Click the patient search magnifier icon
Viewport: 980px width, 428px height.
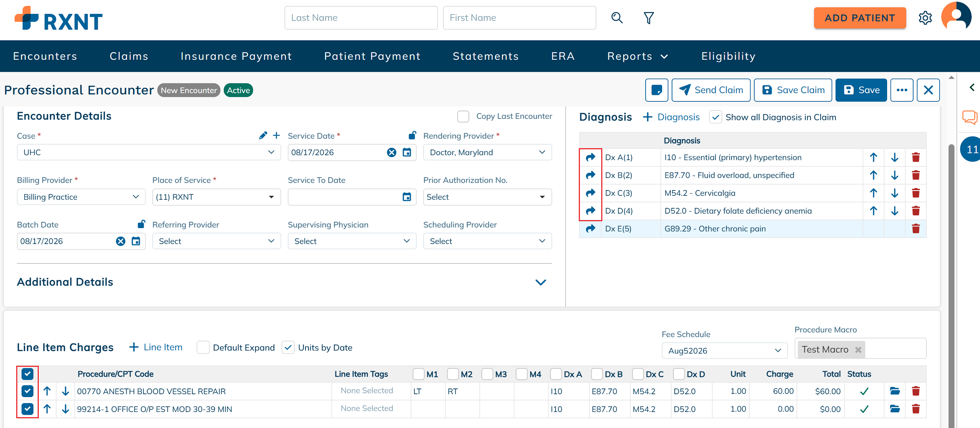point(617,18)
